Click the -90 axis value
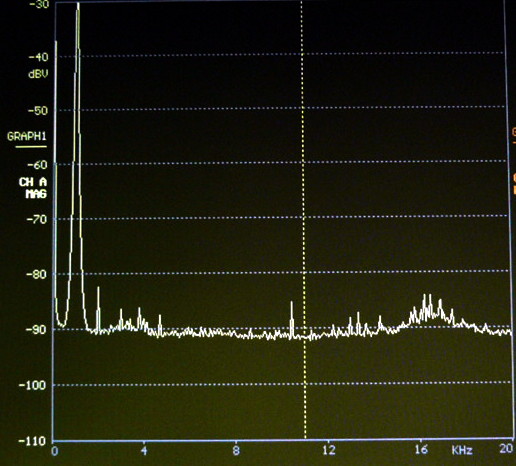The height and width of the screenshot is (466, 516). pos(36,330)
